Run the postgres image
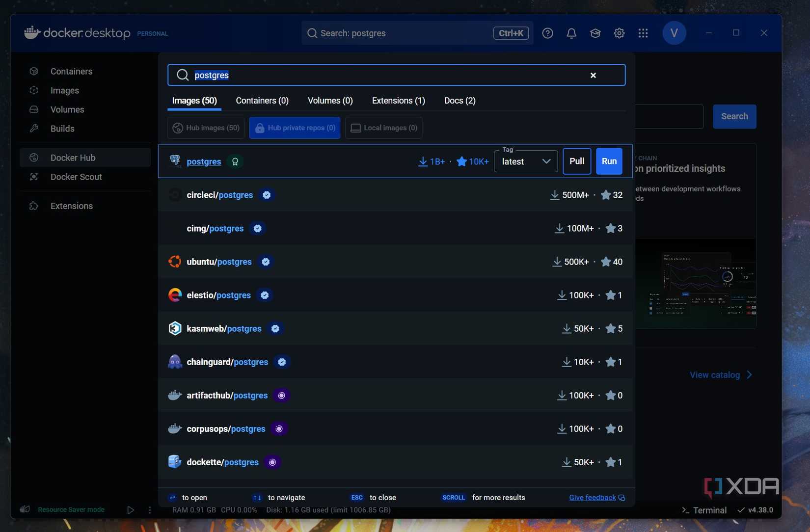Image resolution: width=810 pixels, height=532 pixels. tap(609, 161)
